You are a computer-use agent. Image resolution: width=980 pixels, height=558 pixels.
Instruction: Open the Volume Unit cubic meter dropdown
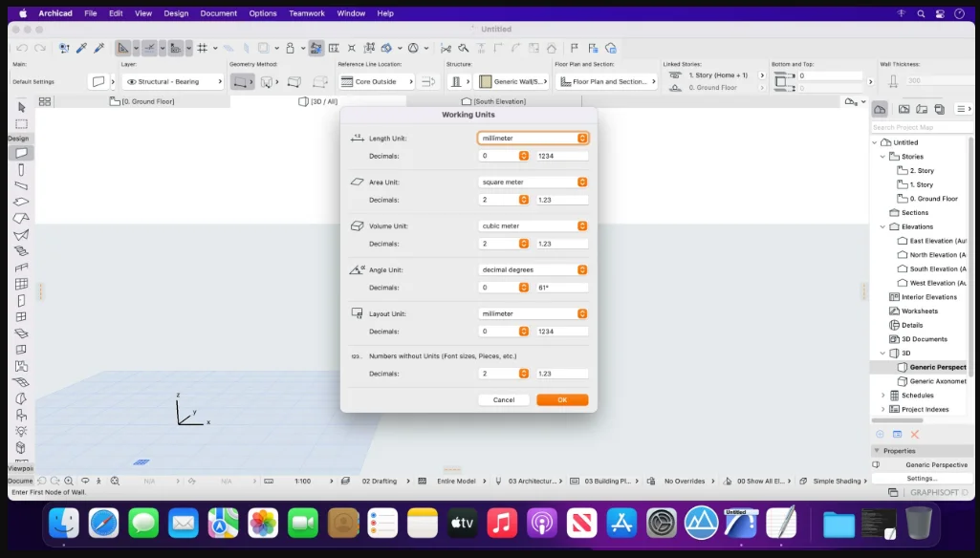pos(533,225)
